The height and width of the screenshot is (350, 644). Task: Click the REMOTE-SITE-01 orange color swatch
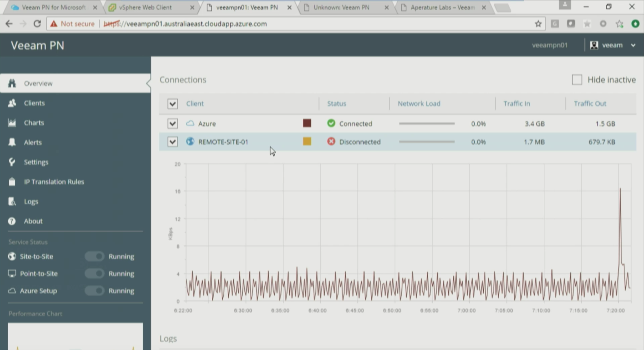[x=307, y=141]
